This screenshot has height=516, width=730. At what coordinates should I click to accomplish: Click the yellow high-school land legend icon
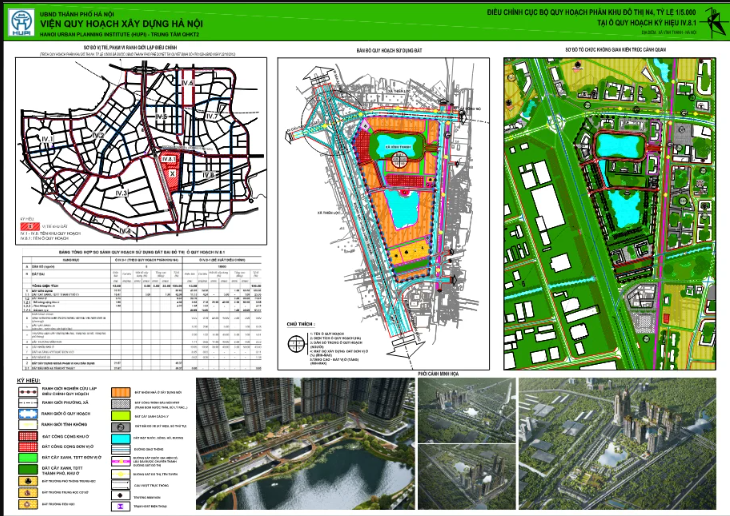(x=27, y=481)
